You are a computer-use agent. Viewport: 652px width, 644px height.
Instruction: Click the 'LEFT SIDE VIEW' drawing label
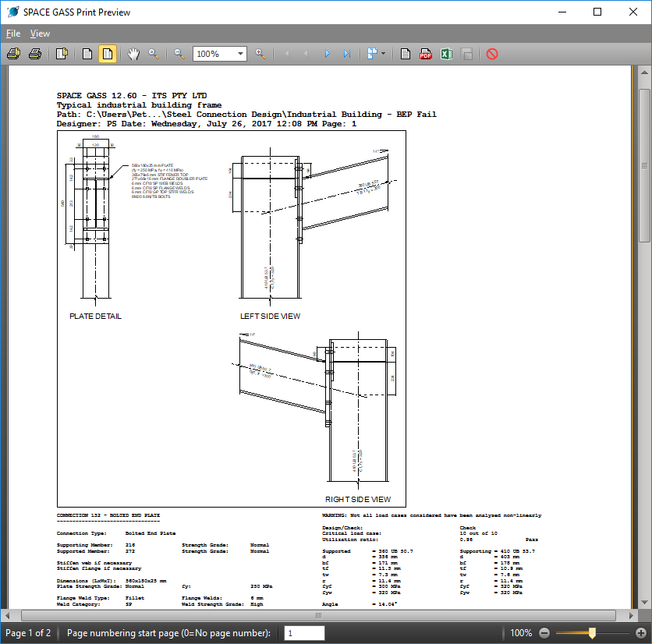[271, 317]
